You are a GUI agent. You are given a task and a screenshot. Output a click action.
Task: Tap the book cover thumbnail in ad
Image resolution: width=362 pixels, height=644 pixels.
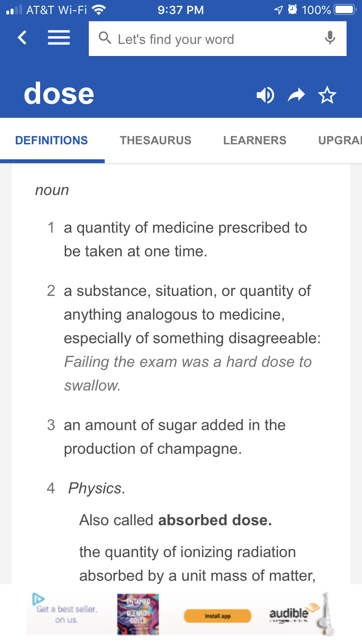coord(138,614)
